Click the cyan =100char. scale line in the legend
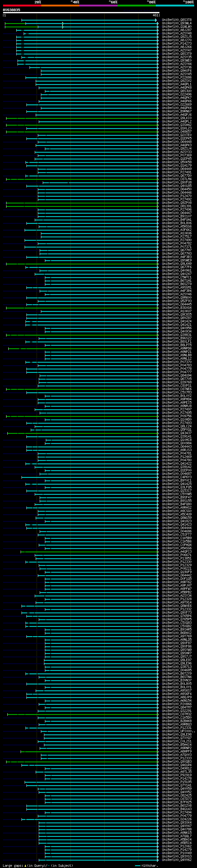 pyautogui.click(x=137, y=865)
